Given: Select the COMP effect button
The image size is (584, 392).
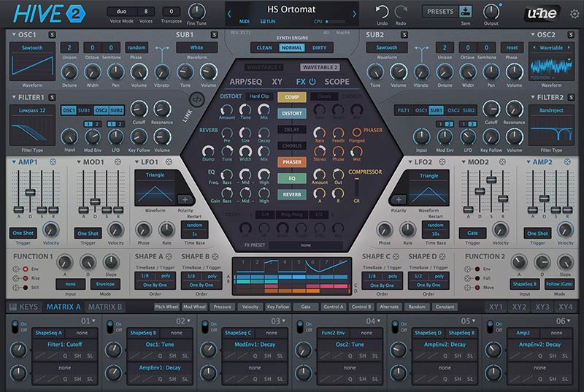Looking at the screenshot, I should pos(292,97).
